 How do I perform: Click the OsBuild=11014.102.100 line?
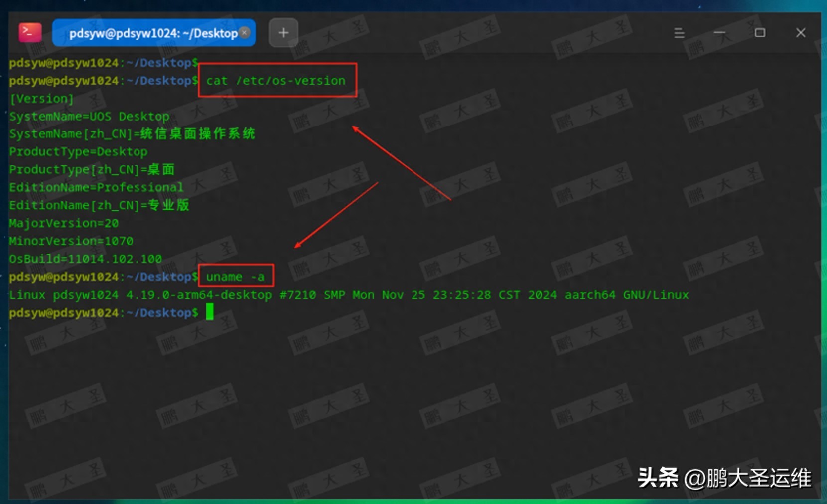coord(85,258)
